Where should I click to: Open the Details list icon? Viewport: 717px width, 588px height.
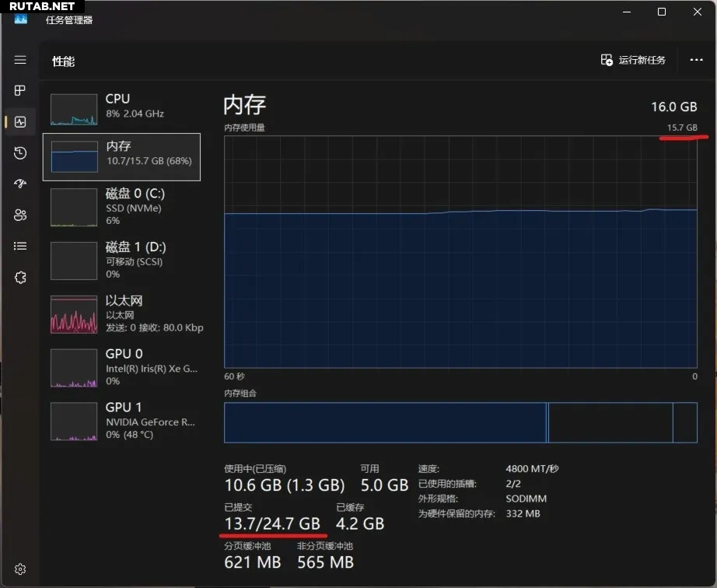click(20, 247)
